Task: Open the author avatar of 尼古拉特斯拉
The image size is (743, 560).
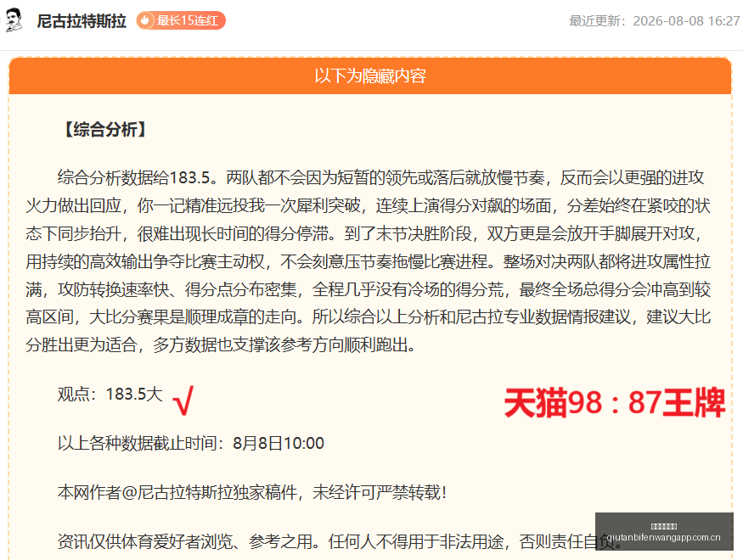Action: pyautogui.click(x=14, y=20)
